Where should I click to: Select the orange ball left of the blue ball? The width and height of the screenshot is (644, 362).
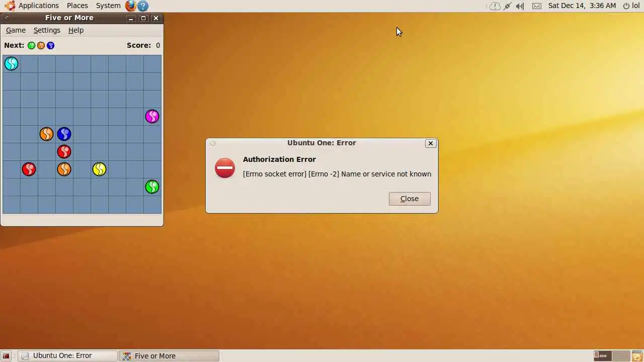[x=46, y=134]
